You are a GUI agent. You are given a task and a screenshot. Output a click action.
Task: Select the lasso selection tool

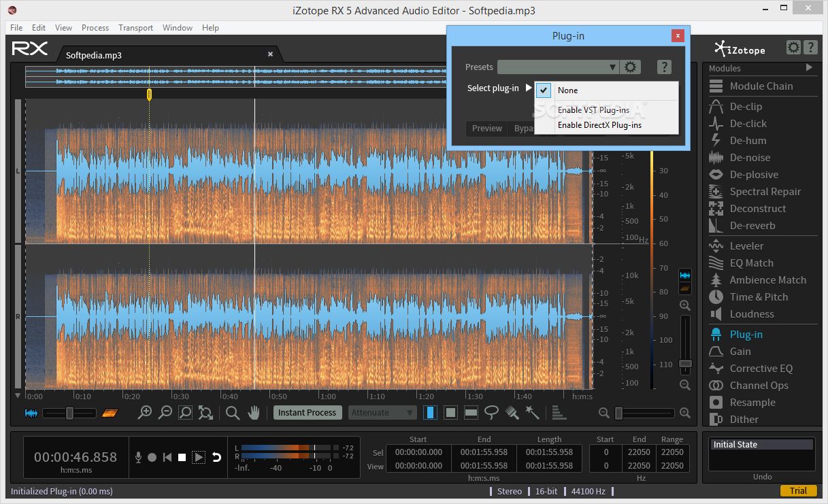(491, 412)
